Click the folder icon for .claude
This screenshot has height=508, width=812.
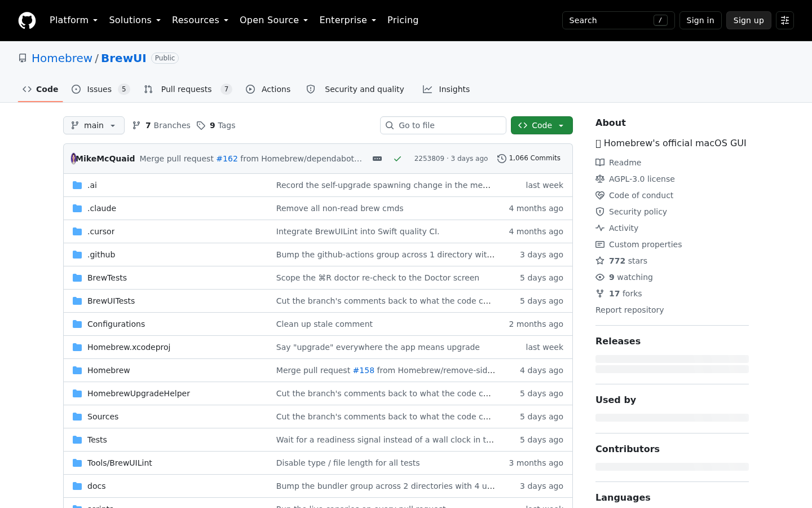pos(77,208)
